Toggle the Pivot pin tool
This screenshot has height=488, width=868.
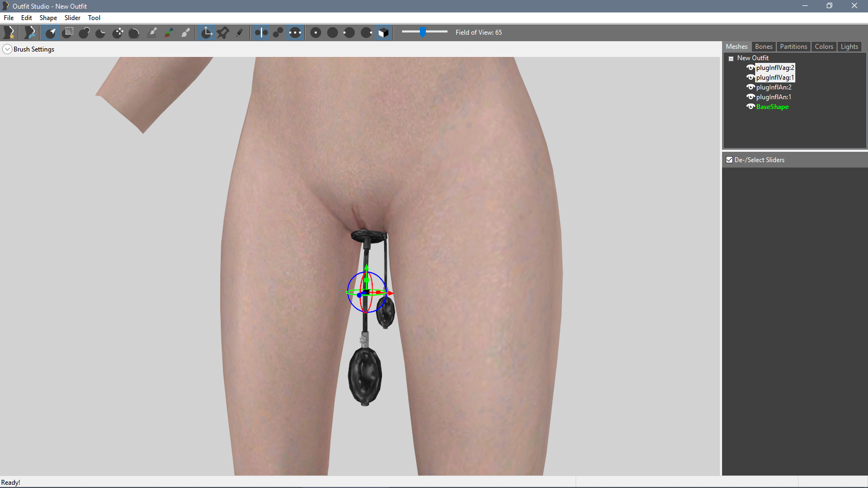(x=223, y=33)
